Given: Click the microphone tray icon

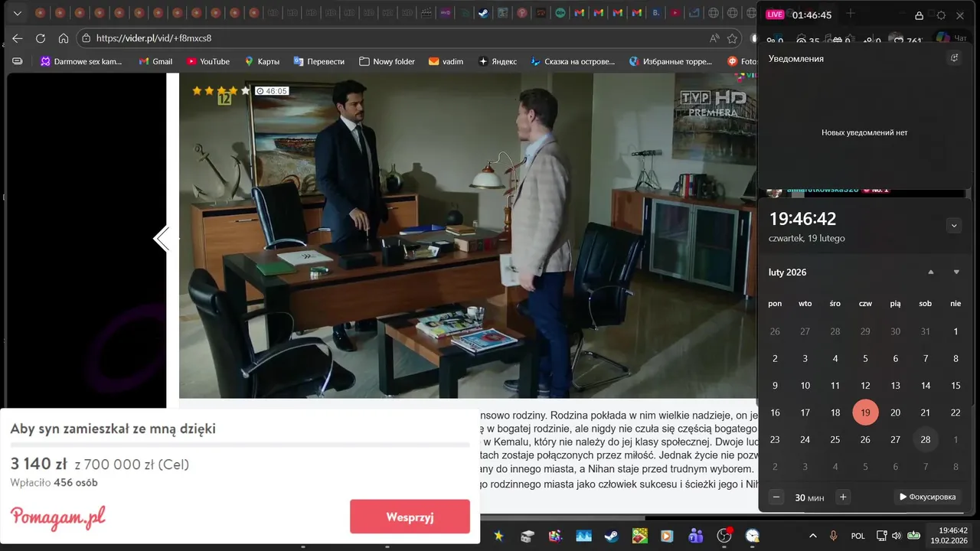Looking at the screenshot, I should [x=835, y=536].
